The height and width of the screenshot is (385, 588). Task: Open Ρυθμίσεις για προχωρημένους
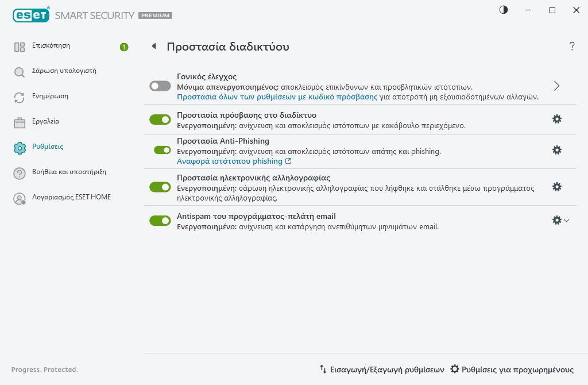[512, 369]
